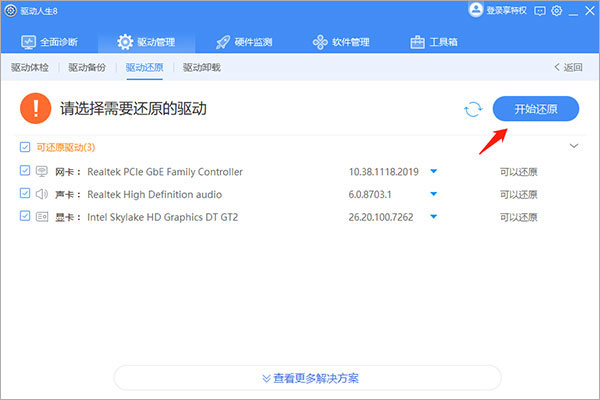Click version number 26.20.100.7262
Viewport: 600px width, 400px height.
click(381, 217)
